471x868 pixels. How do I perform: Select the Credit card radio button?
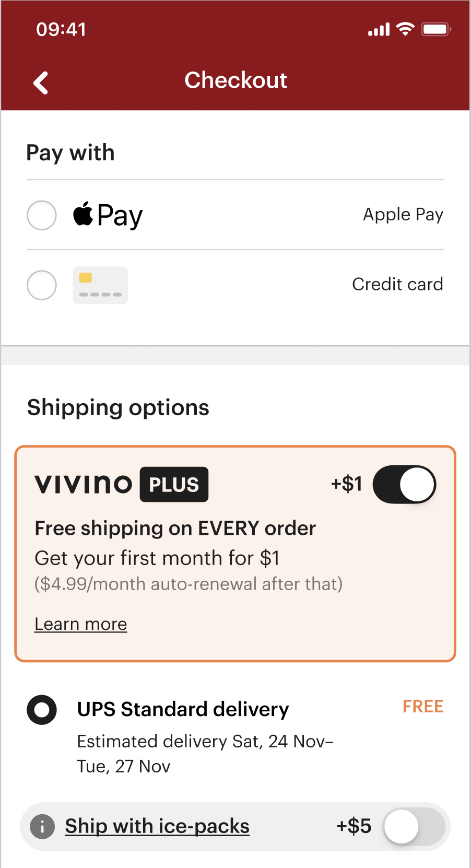(42, 285)
